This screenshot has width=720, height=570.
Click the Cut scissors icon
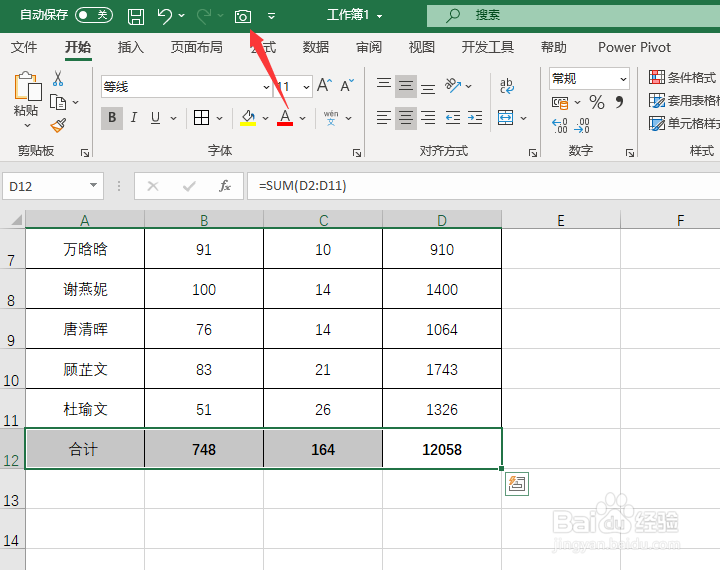point(58,79)
